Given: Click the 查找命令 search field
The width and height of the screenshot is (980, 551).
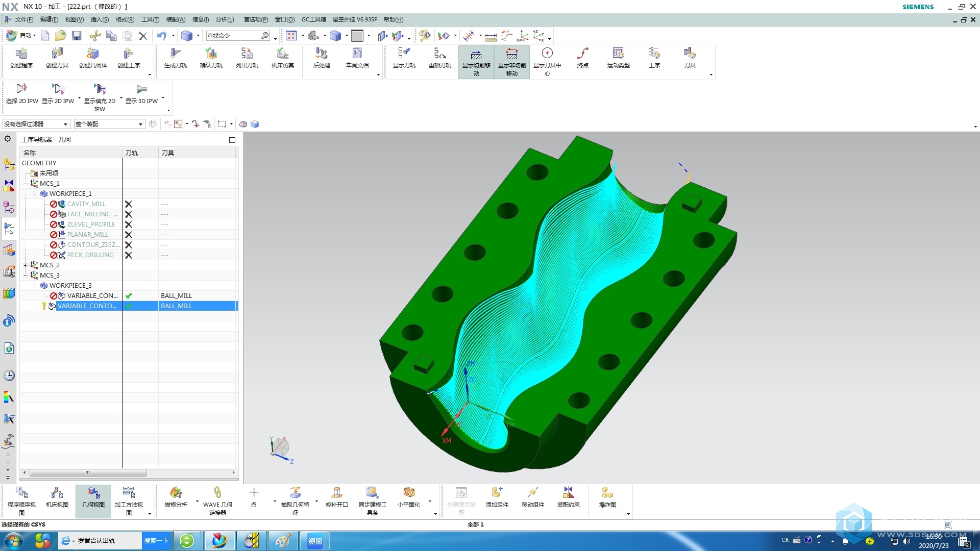Looking at the screenshot, I should 238,36.
